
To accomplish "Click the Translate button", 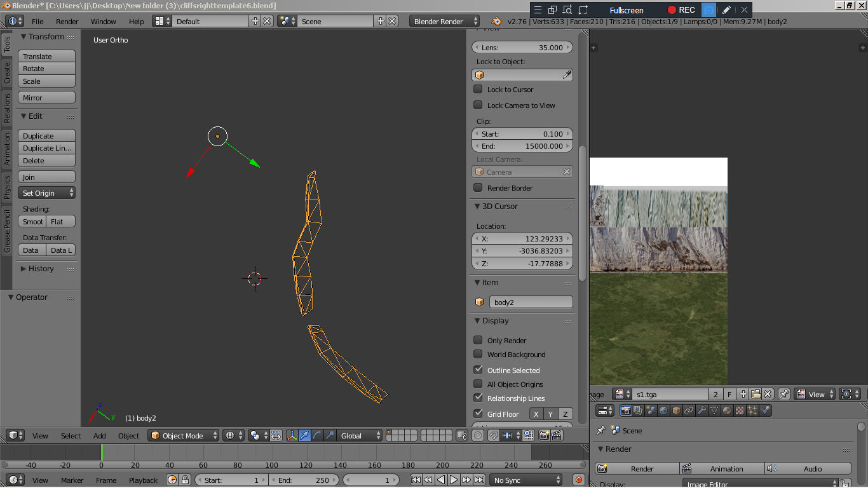I will (x=47, y=57).
